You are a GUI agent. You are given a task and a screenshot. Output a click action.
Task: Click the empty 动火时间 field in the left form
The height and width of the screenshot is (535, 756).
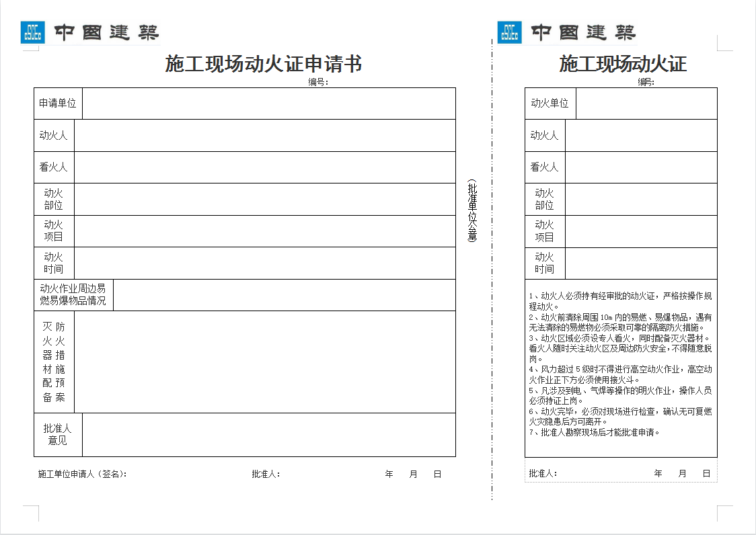tap(265, 263)
